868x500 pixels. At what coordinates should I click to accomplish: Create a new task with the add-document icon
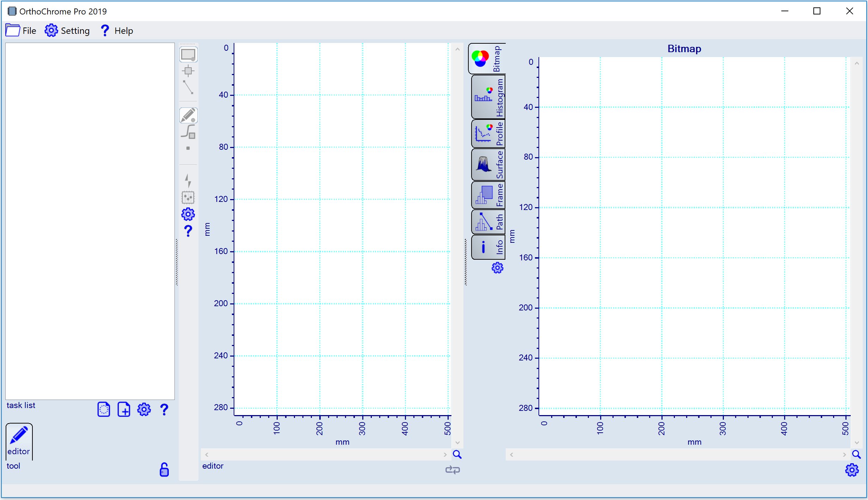pos(124,409)
